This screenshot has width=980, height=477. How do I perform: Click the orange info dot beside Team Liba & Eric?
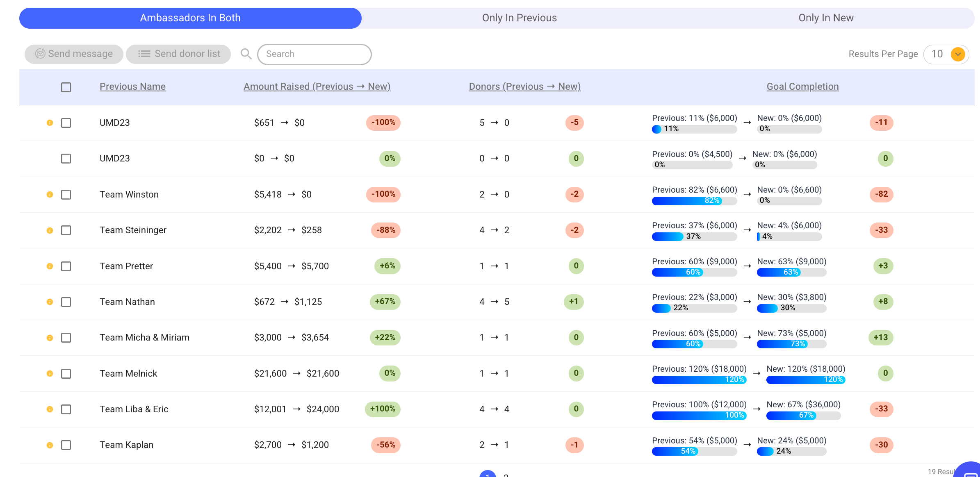coord(50,409)
